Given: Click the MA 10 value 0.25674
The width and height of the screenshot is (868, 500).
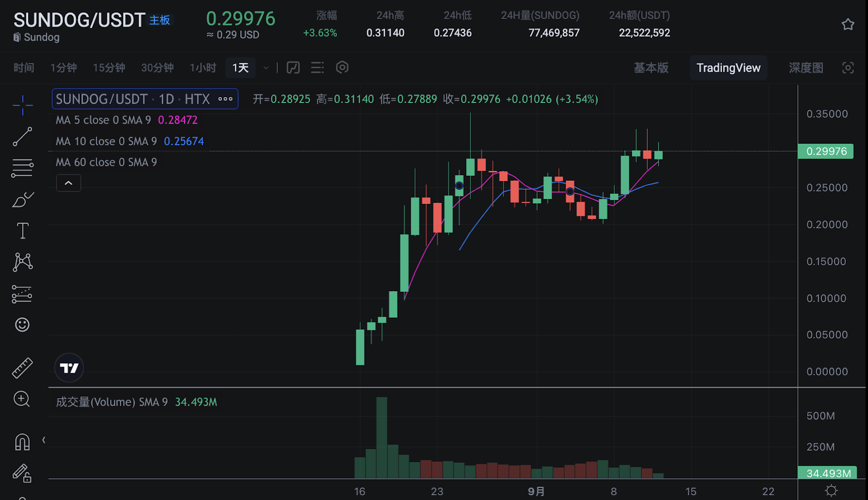Looking at the screenshot, I should point(184,141).
